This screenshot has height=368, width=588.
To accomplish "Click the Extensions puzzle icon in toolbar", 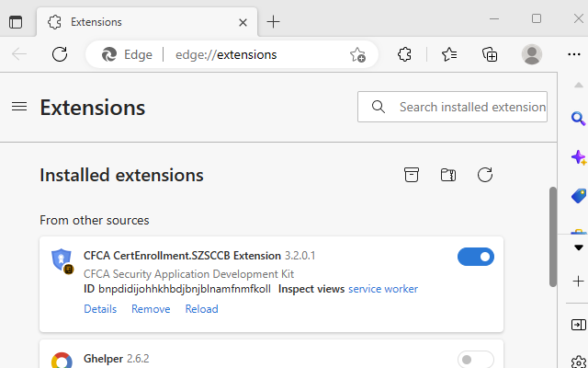I will (x=405, y=54).
